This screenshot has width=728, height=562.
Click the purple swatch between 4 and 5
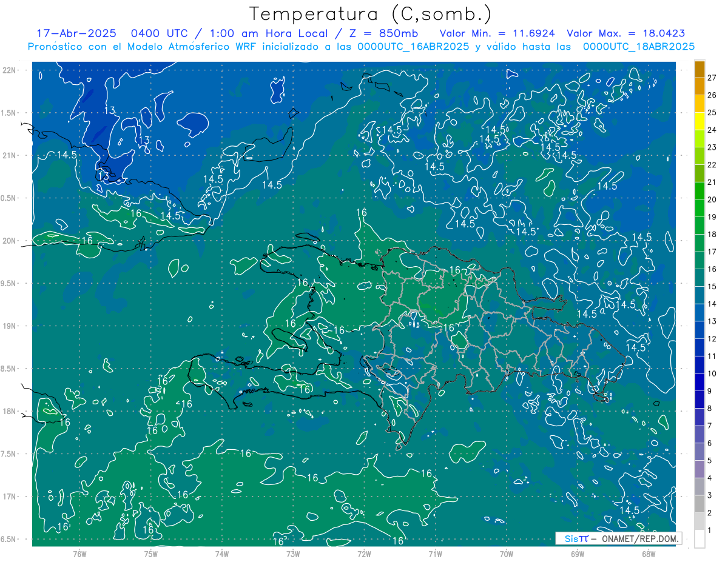[699, 469]
